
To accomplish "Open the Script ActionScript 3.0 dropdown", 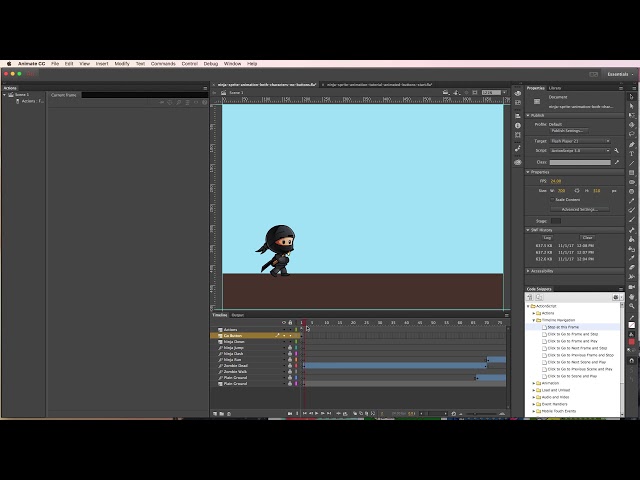I will coord(580,151).
